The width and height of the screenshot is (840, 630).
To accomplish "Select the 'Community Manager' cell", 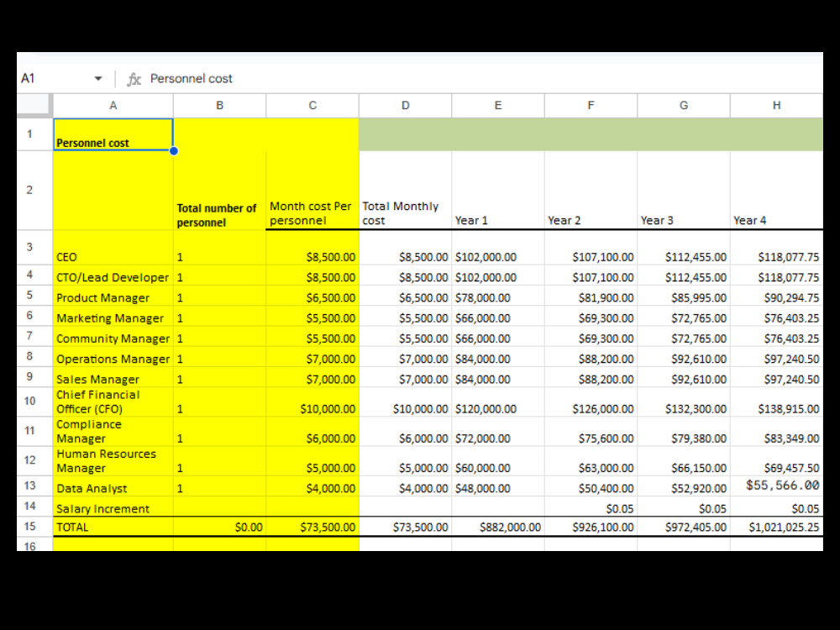I will tap(113, 336).
